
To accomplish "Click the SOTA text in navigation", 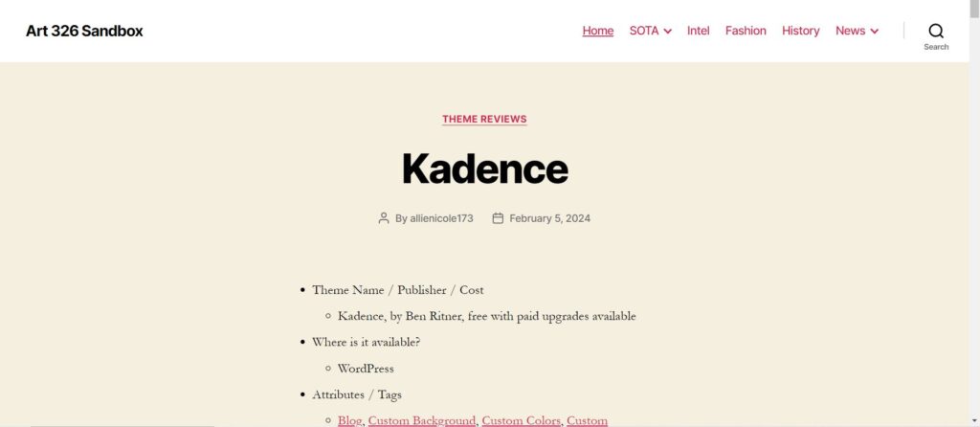I will [x=643, y=31].
